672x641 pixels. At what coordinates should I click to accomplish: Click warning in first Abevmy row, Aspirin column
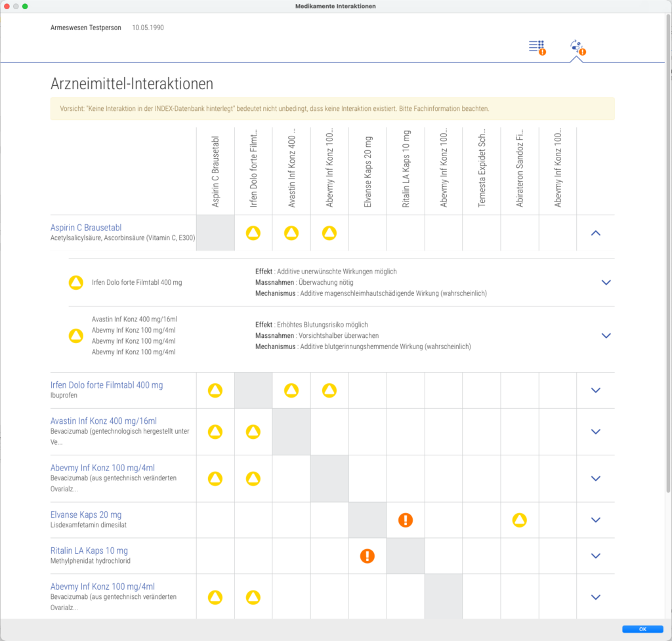click(x=215, y=478)
